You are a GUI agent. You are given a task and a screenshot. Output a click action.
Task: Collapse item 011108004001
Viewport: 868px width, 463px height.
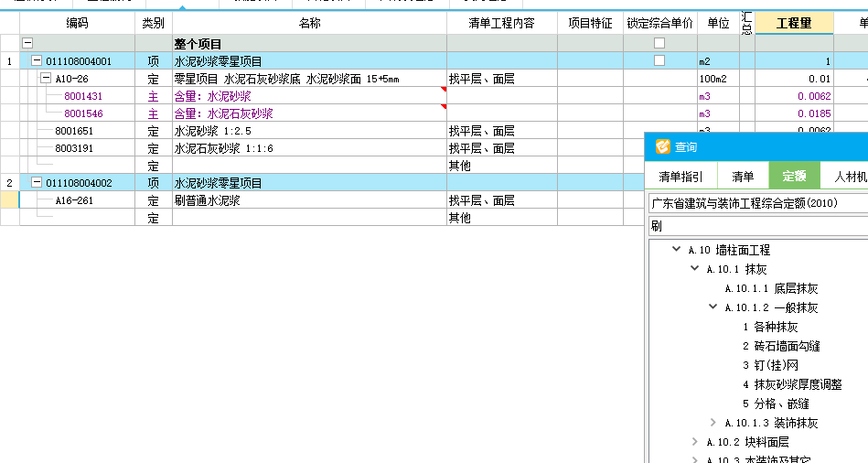pos(37,60)
